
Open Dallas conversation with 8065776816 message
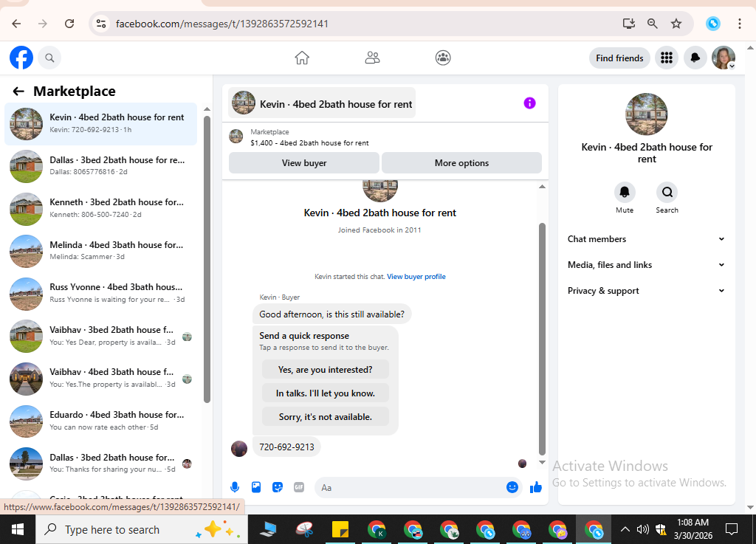coord(100,166)
